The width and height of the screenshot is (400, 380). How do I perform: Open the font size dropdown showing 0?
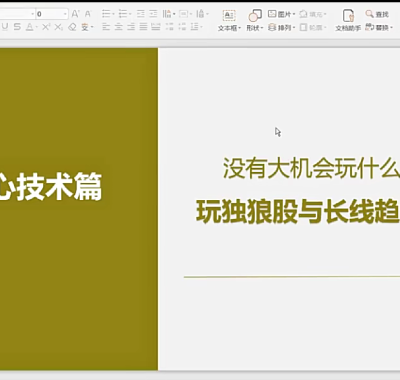[x=65, y=14]
